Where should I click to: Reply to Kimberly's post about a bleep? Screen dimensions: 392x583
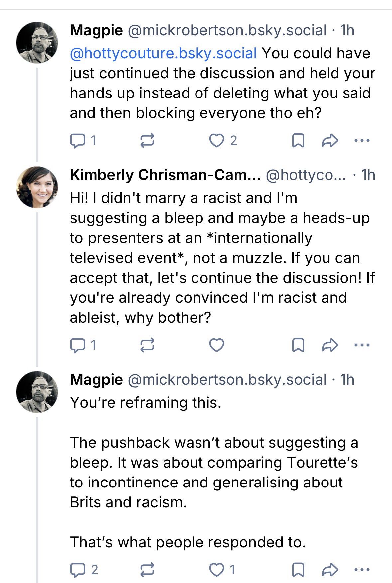[78, 345]
